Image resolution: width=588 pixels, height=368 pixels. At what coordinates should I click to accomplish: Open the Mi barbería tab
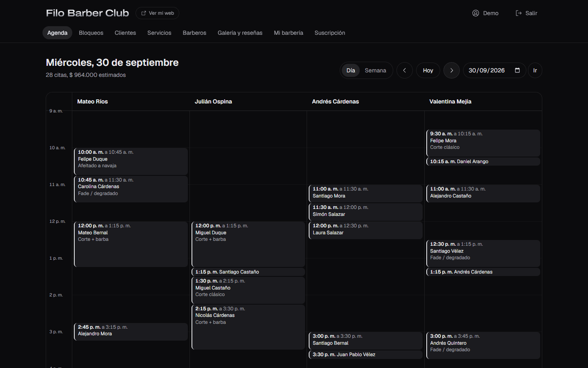289,33
